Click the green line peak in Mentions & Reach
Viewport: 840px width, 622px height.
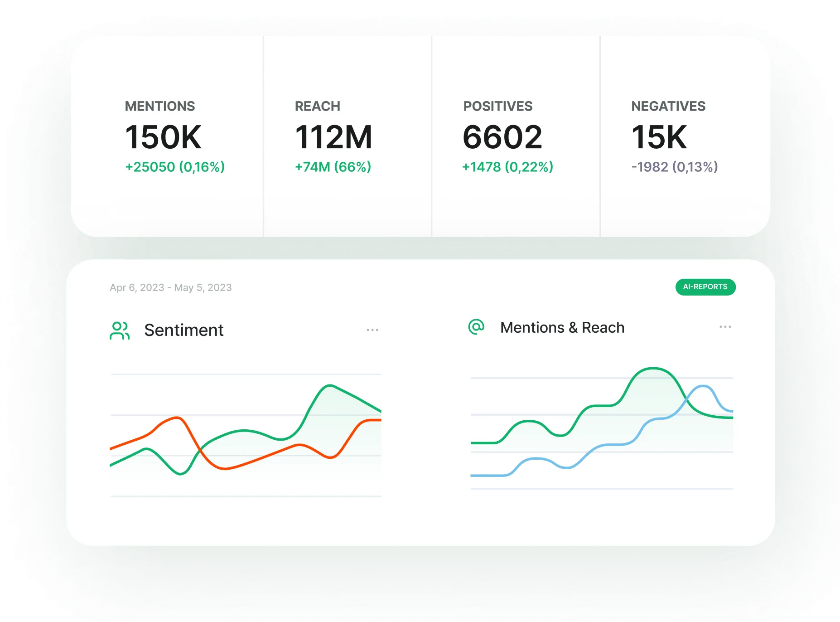click(653, 368)
